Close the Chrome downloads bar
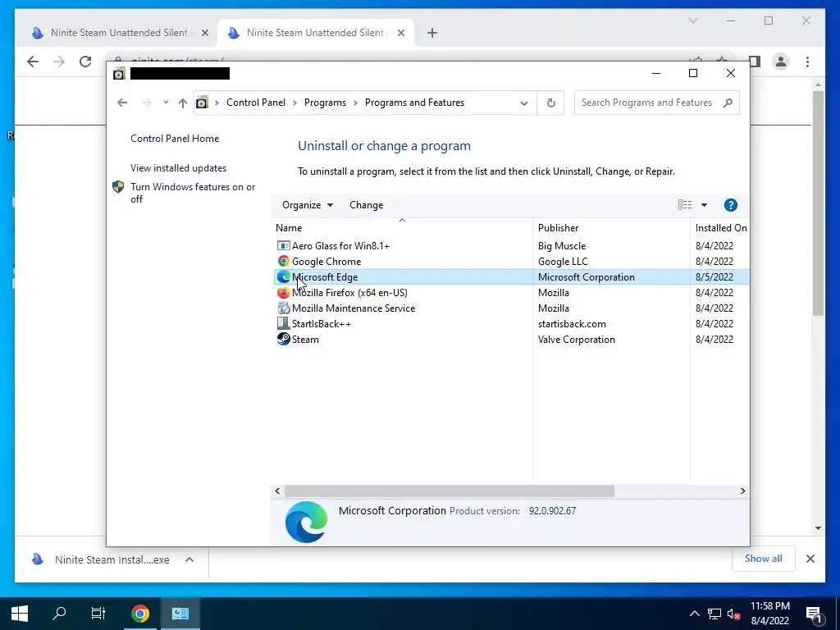Viewport: 840px width, 630px height. point(810,559)
